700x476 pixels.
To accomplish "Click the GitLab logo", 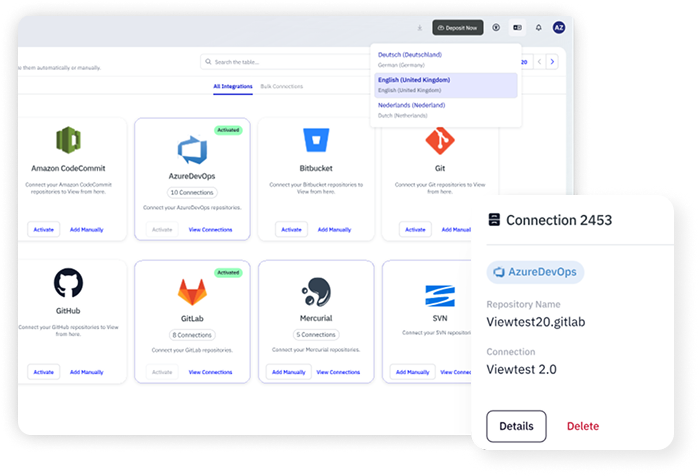I will click(x=192, y=292).
